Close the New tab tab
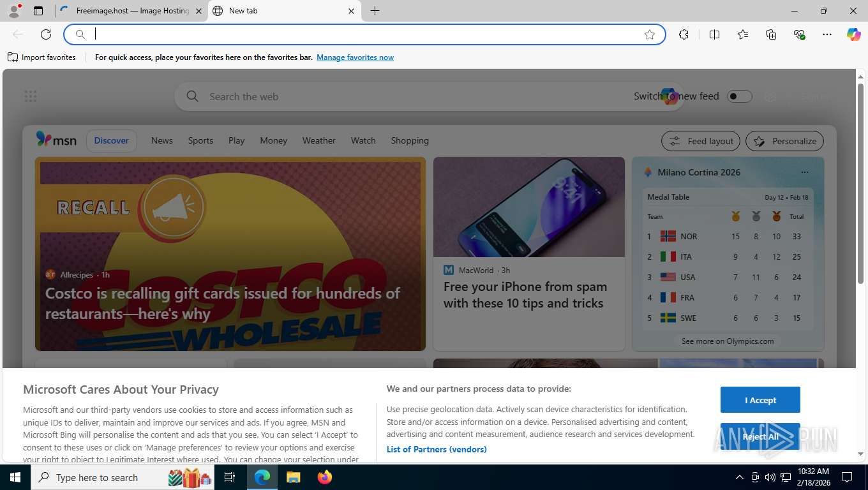This screenshot has width=868, height=490. click(352, 11)
